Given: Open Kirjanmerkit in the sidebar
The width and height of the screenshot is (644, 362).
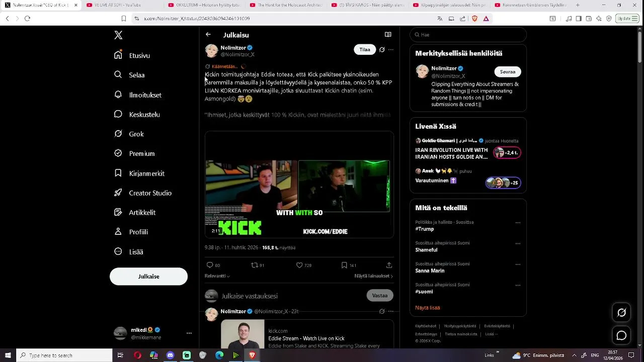Looking at the screenshot, I should (139, 173).
